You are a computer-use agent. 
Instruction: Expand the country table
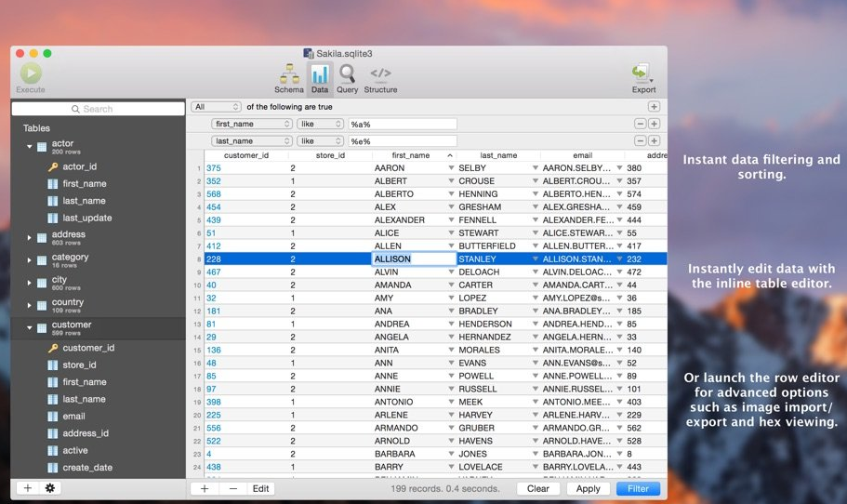pyautogui.click(x=29, y=305)
